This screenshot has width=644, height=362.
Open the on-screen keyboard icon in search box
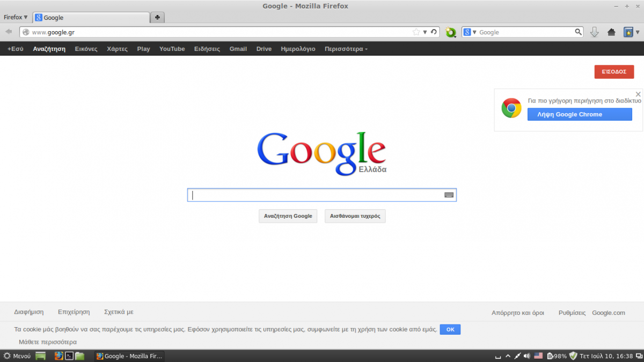[449, 195]
